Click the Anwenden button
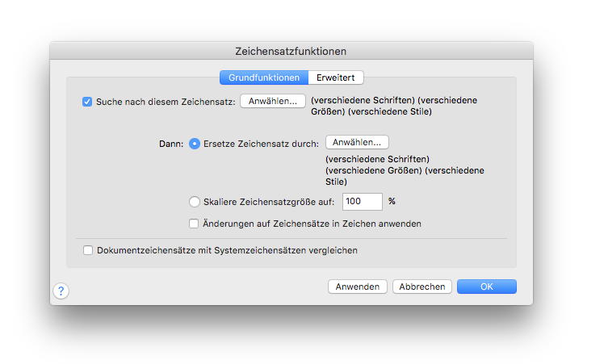 (x=358, y=287)
